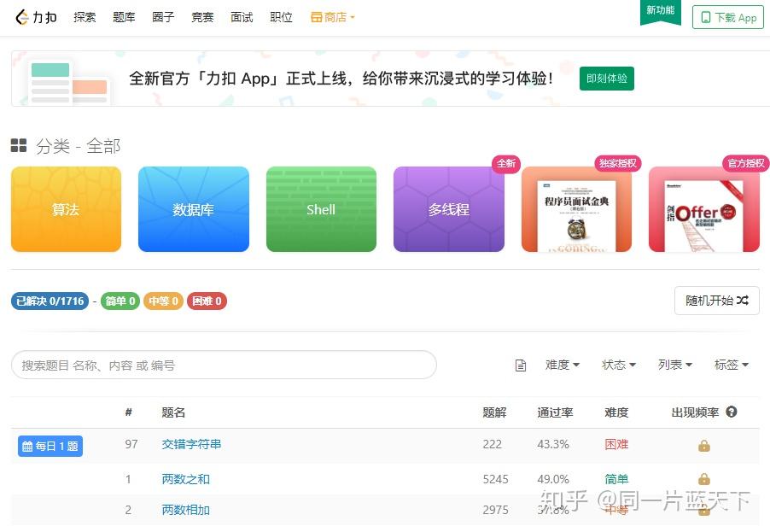Viewport: 770px width, 532px height.
Task: Click the lock icon in 两数之和 row
Action: pos(703,478)
